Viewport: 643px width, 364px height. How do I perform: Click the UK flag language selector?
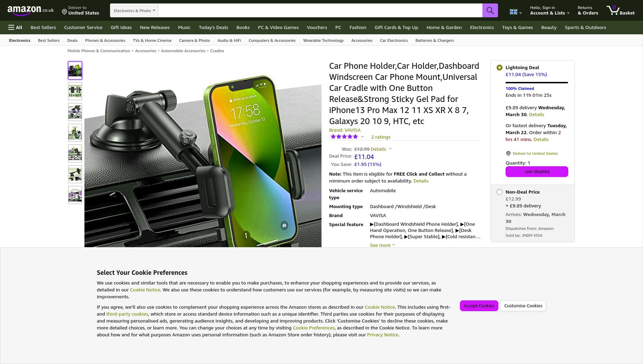tap(515, 12)
